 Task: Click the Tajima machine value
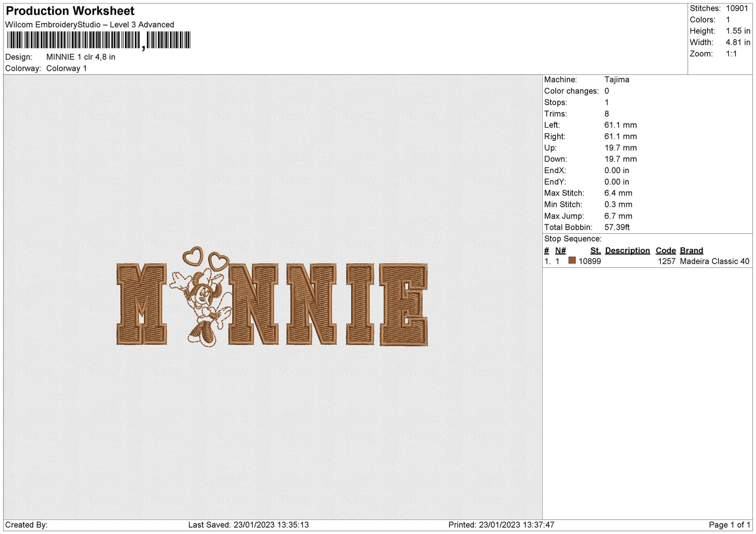616,79
